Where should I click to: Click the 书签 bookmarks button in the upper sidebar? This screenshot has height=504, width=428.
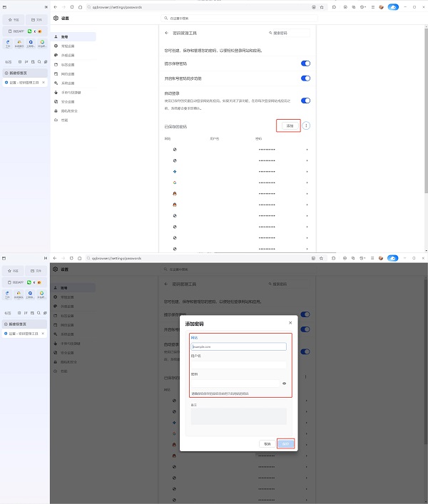pyautogui.click(x=14, y=20)
